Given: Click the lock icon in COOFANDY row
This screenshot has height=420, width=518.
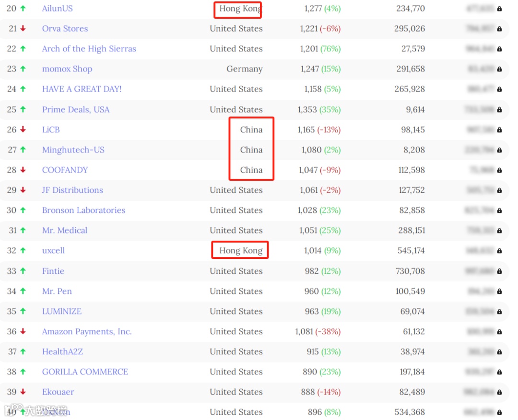Looking at the screenshot, I should tap(499, 170).
